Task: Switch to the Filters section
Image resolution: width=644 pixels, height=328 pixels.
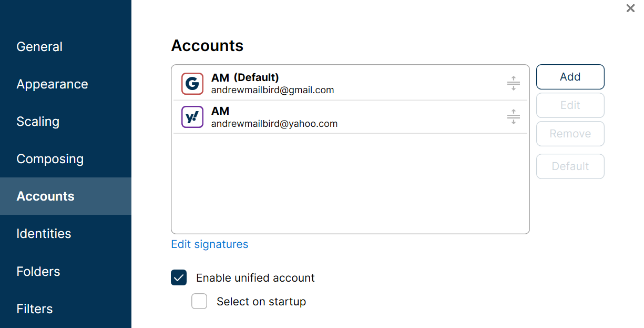Action: 34,309
